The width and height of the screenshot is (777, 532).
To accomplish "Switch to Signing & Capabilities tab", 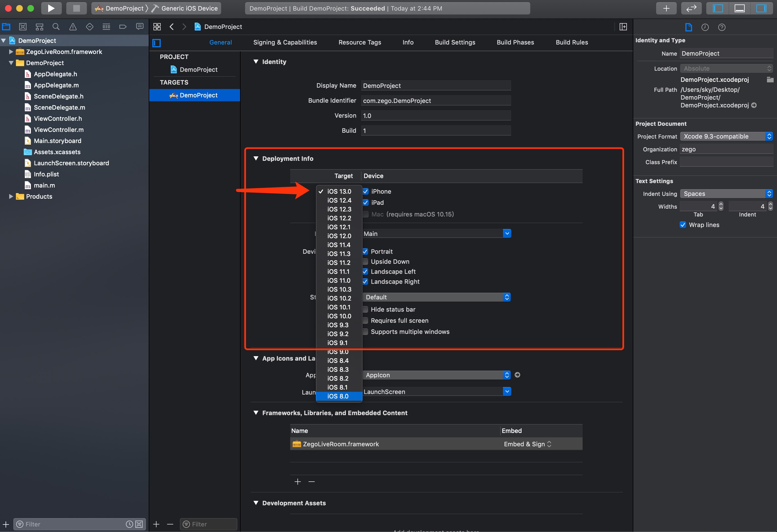I will tap(285, 42).
